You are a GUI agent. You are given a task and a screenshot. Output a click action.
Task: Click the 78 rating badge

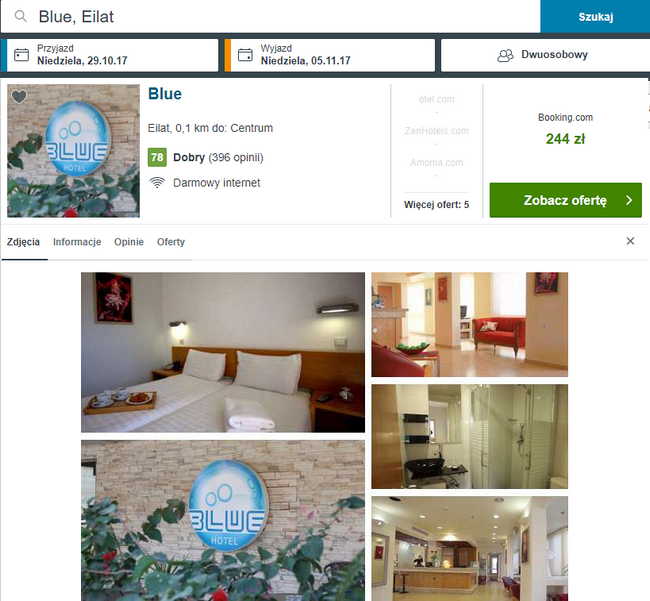click(x=157, y=157)
